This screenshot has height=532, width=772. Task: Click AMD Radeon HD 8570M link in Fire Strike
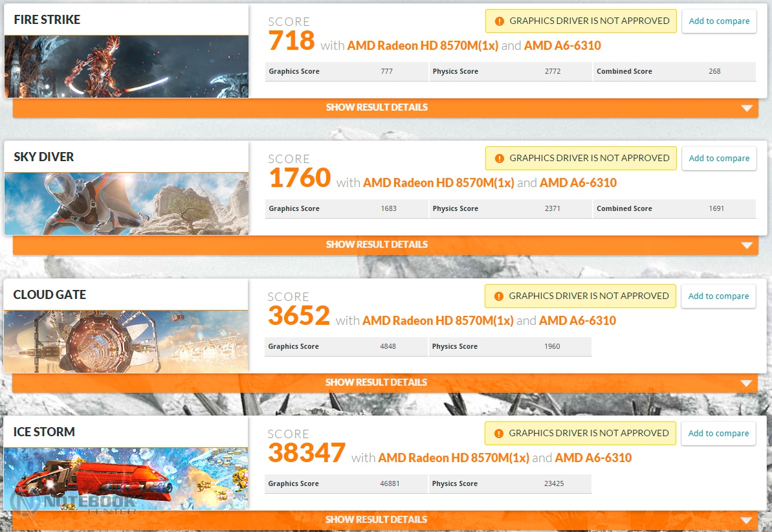coord(423,45)
